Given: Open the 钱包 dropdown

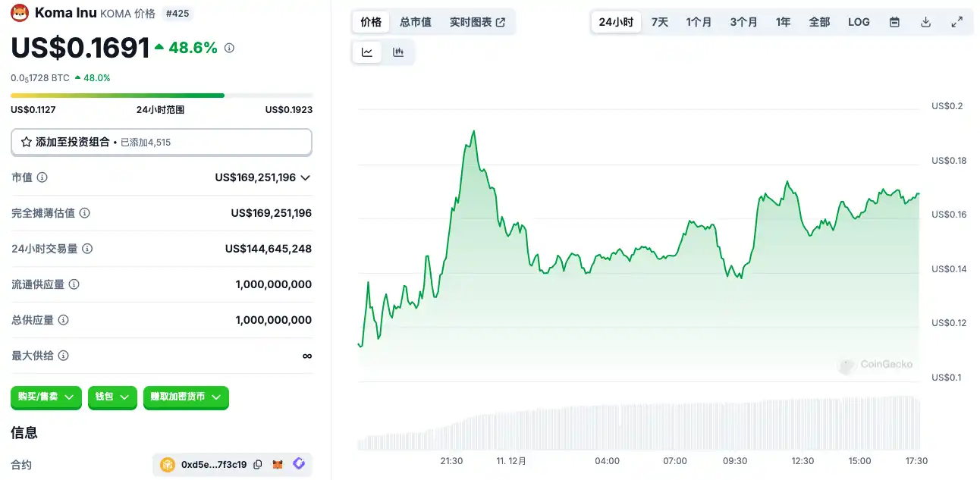Looking at the screenshot, I should tap(112, 397).
